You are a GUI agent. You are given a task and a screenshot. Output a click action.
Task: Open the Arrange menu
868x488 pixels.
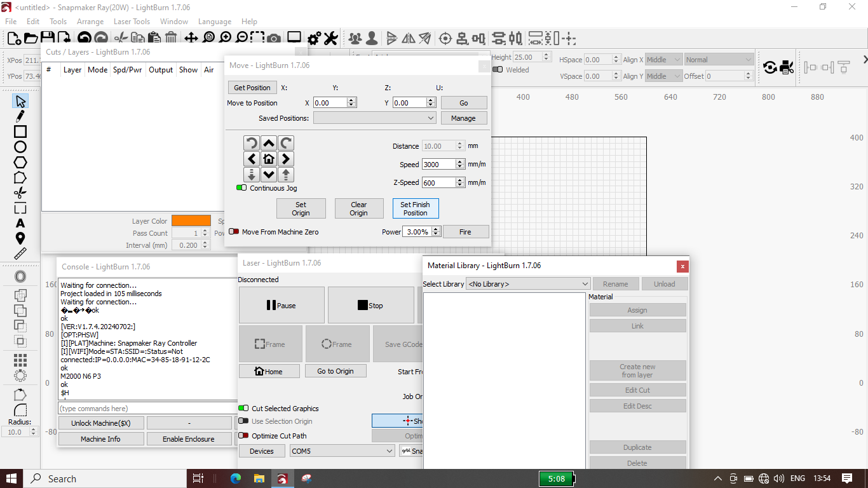click(x=90, y=22)
